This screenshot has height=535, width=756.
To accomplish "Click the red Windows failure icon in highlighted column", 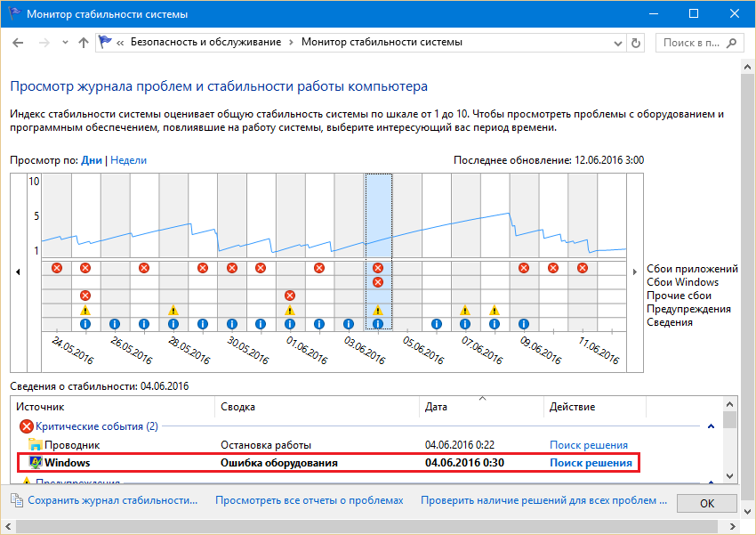I will click(378, 282).
